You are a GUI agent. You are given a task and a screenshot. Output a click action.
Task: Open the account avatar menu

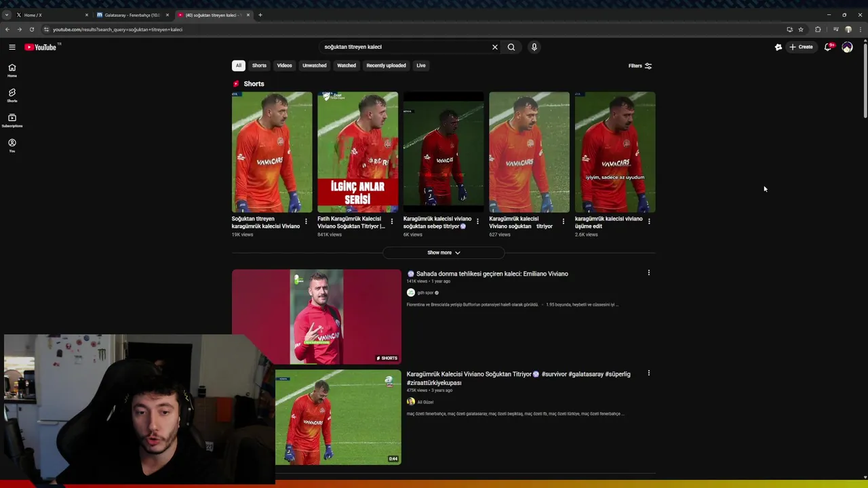(x=847, y=47)
